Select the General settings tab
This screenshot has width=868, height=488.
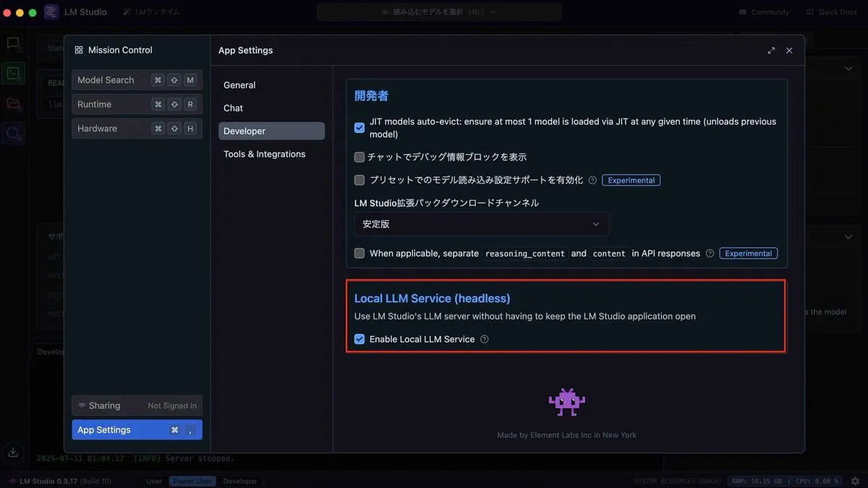point(239,85)
